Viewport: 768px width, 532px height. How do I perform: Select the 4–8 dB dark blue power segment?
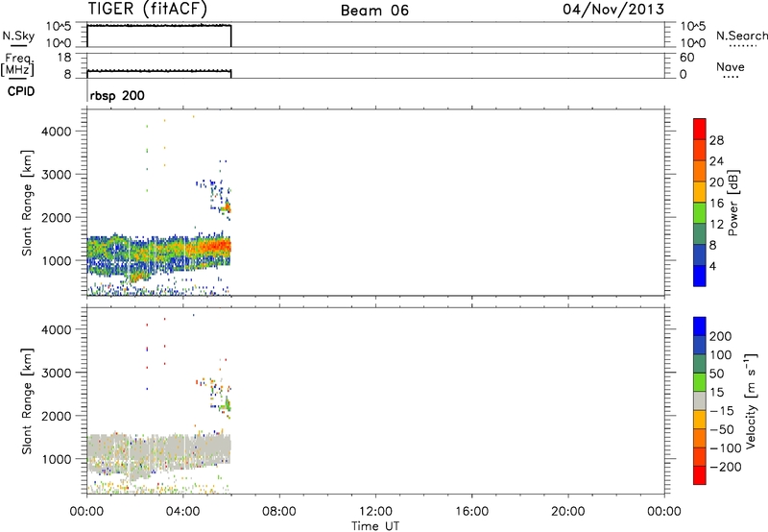tap(700, 254)
